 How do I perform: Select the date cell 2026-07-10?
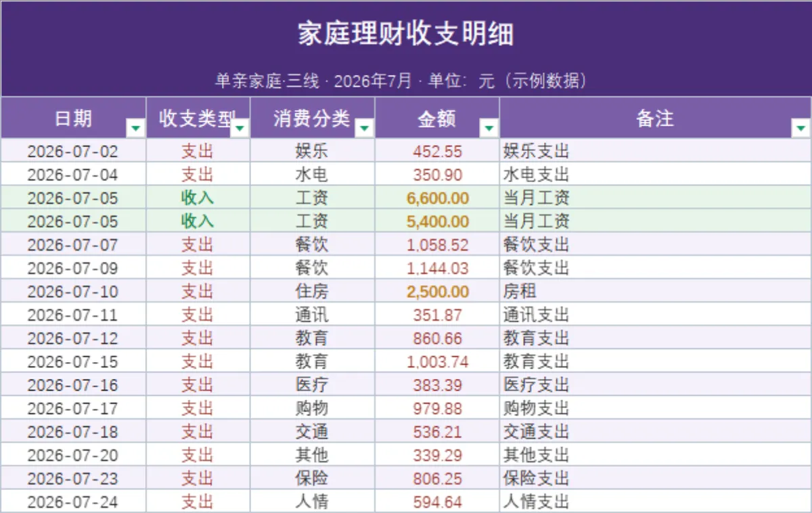click(x=74, y=291)
